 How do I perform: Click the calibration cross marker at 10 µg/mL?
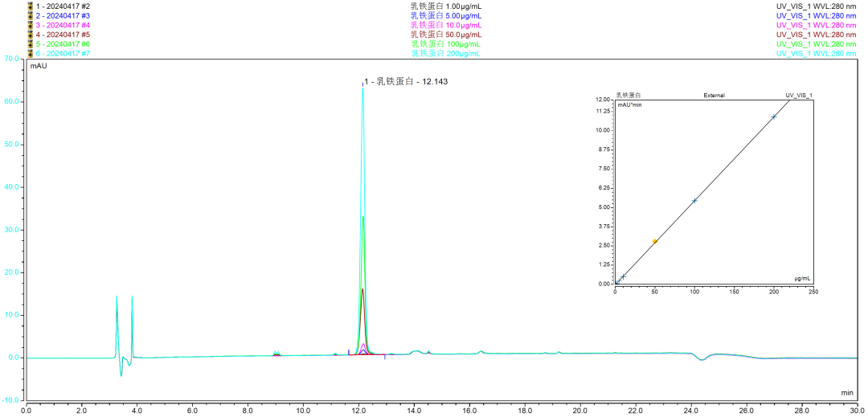pos(624,276)
